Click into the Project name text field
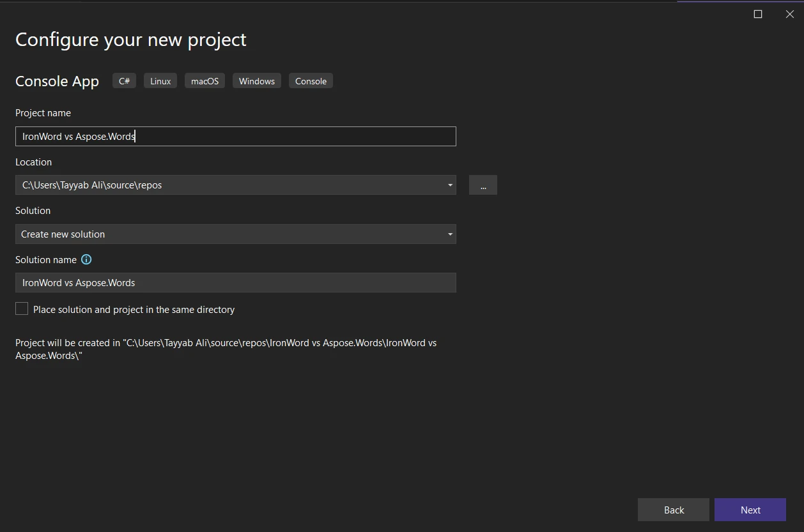 [x=235, y=137]
